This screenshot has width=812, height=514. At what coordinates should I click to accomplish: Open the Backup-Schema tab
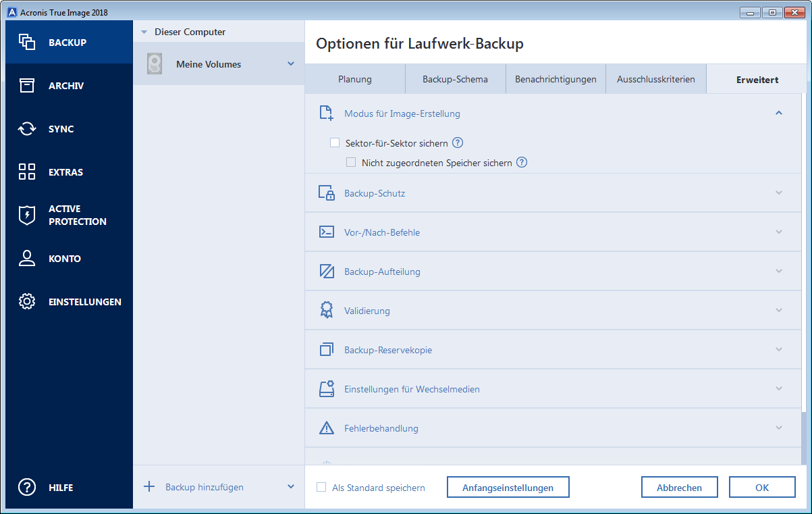point(455,79)
